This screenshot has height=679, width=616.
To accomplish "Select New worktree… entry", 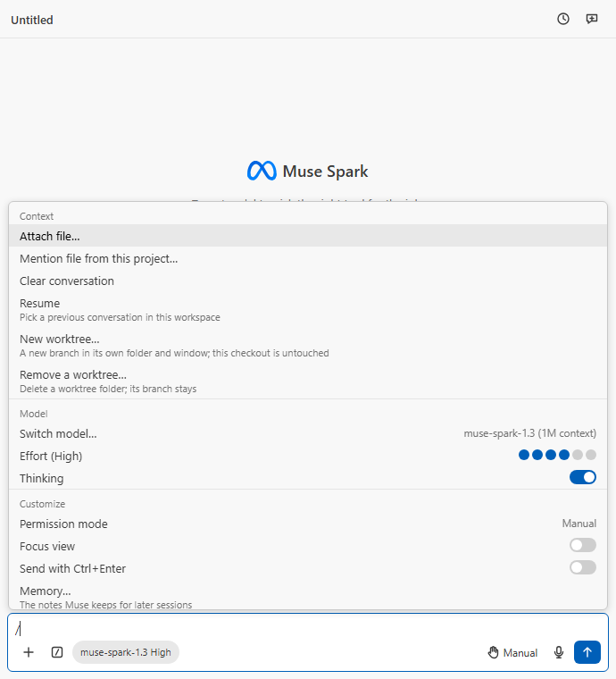I will tap(308, 346).
